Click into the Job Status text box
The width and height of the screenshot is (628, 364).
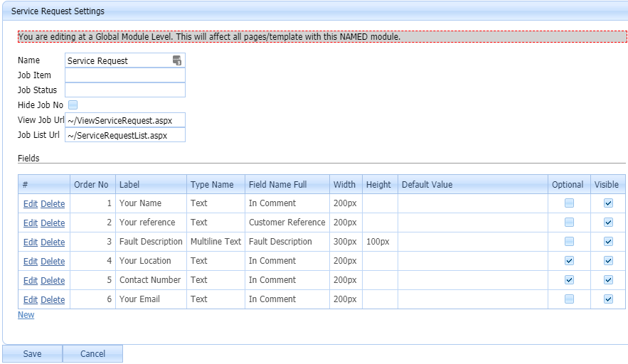pos(124,90)
